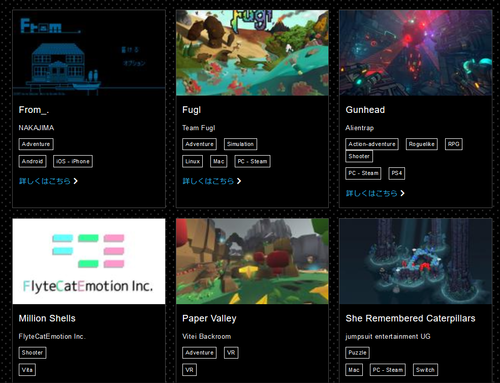Click FlyteCatEmotion Inc. developer text
The width and height of the screenshot is (500, 383).
tap(52, 336)
